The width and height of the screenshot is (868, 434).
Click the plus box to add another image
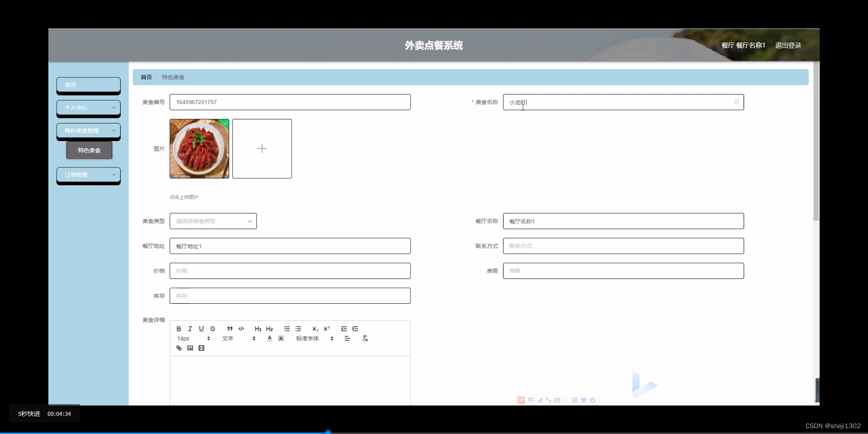click(x=262, y=148)
